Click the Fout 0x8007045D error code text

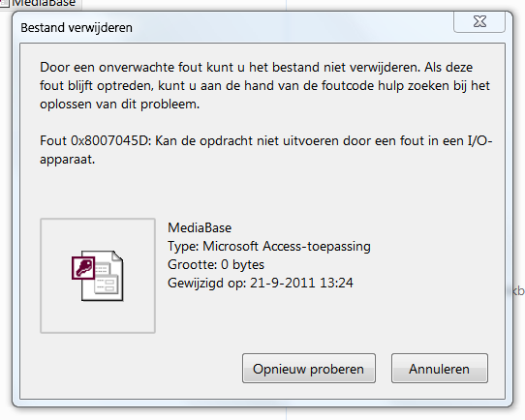96,140
